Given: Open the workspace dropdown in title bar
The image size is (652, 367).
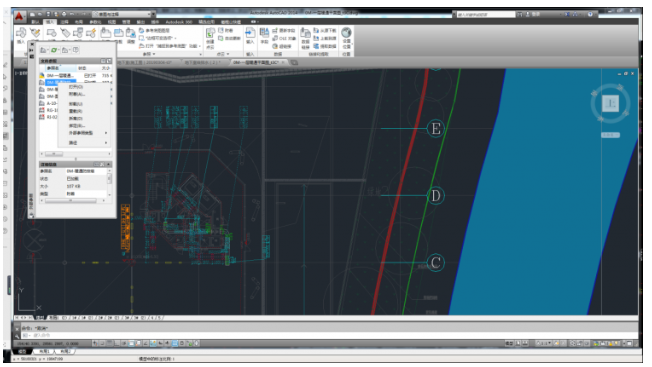Looking at the screenshot, I should pos(123,14).
